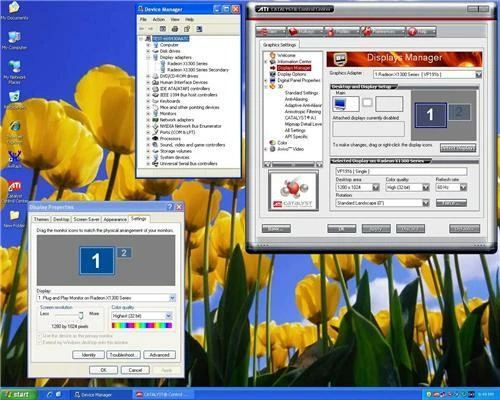Screen dimensions: 500x400
Task: Switch to the Appearance tab
Action: pos(115,219)
